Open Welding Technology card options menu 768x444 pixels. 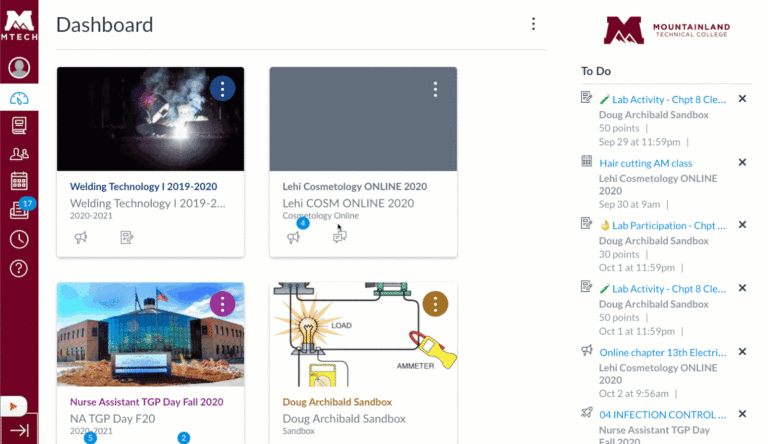coord(222,89)
